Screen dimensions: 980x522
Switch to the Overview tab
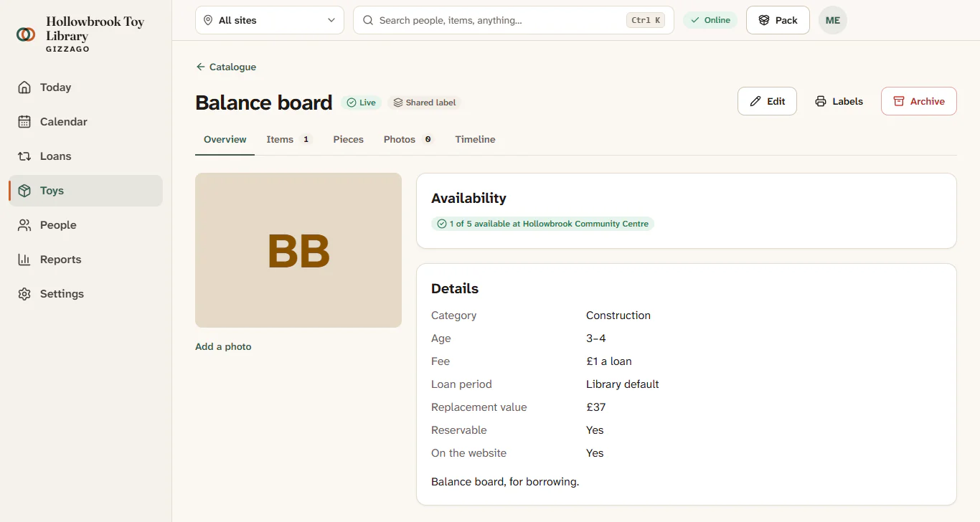225,140
